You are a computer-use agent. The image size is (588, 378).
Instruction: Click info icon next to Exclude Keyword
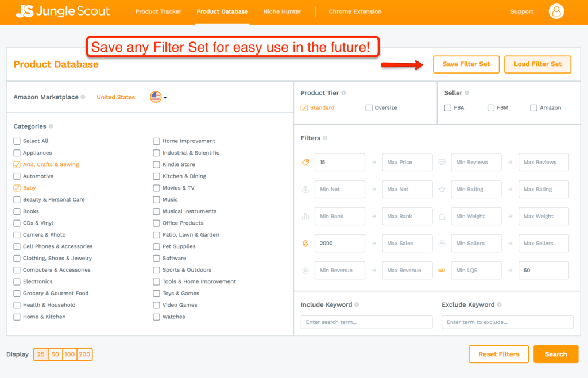point(499,304)
